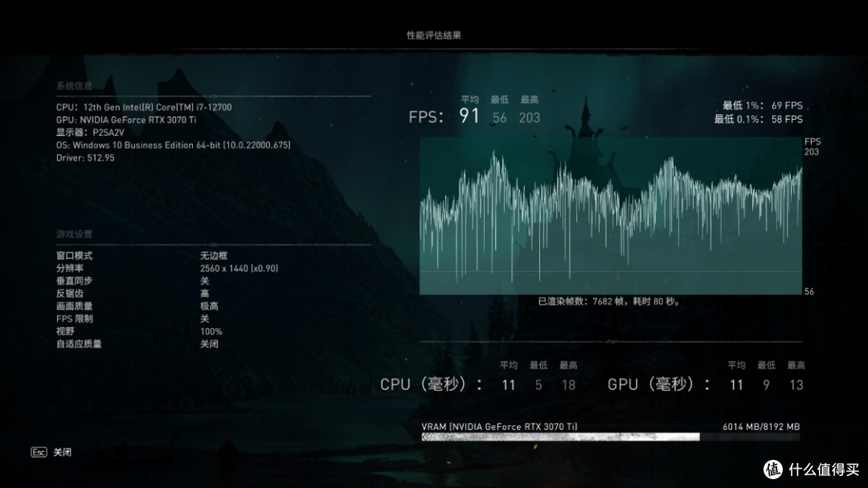Click the 无边框 window mode value
Image resolution: width=868 pixels, height=488 pixels.
pyautogui.click(x=214, y=256)
